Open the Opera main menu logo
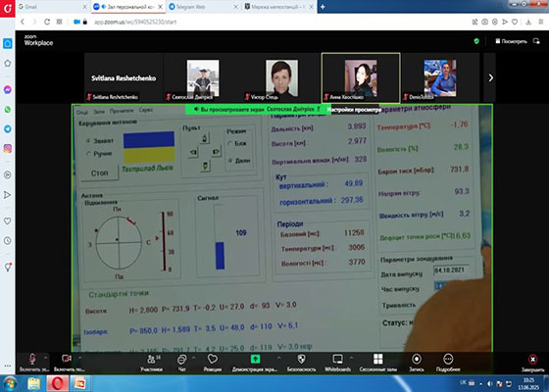Image resolution: width=549 pixels, height=392 pixels. (x=8, y=8)
